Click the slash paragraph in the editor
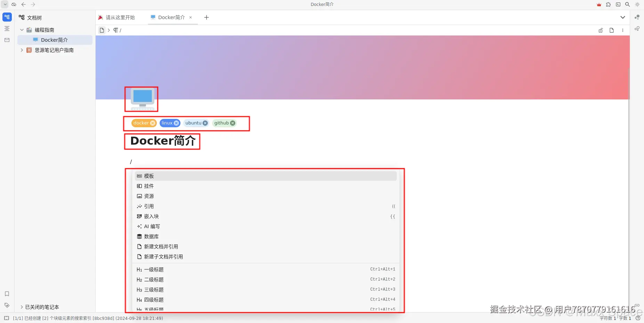 coord(131,162)
